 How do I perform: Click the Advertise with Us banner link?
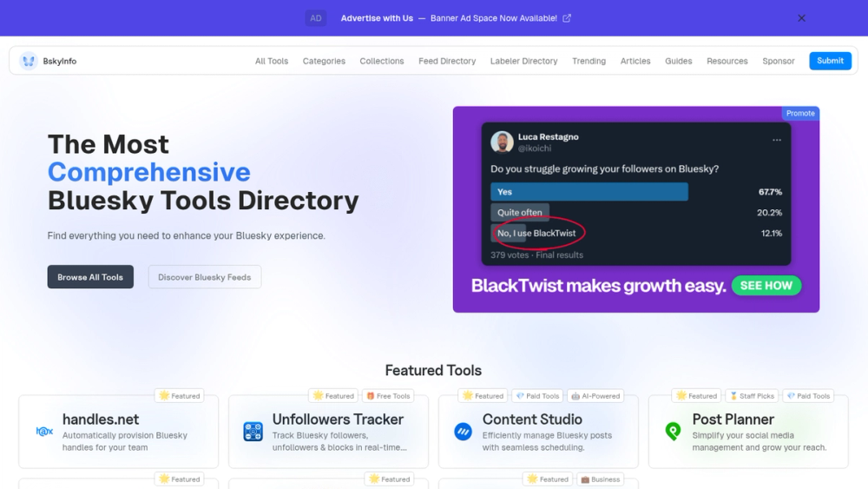(x=377, y=18)
